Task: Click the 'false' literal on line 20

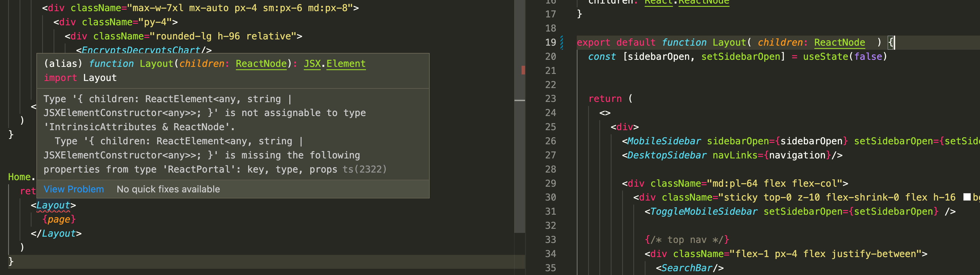Action: [x=868, y=56]
